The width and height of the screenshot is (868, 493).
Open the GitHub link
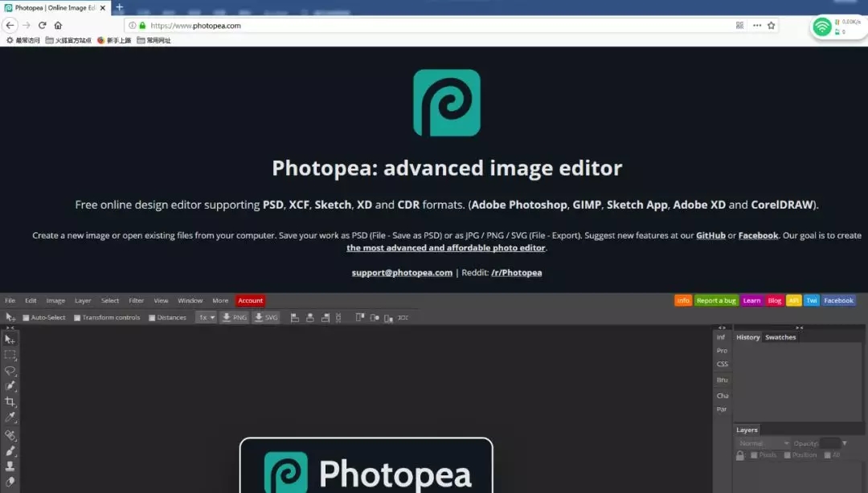click(x=710, y=235)
